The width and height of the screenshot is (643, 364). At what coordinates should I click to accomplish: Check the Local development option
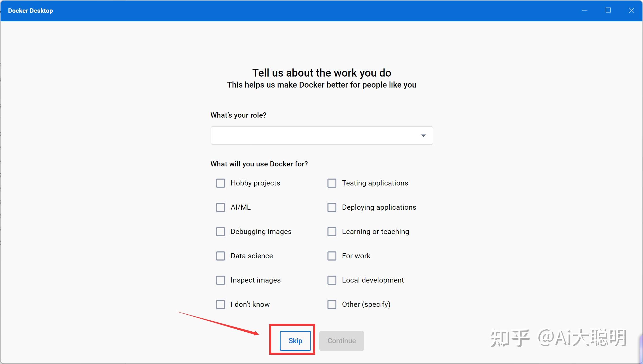point(332,280)
